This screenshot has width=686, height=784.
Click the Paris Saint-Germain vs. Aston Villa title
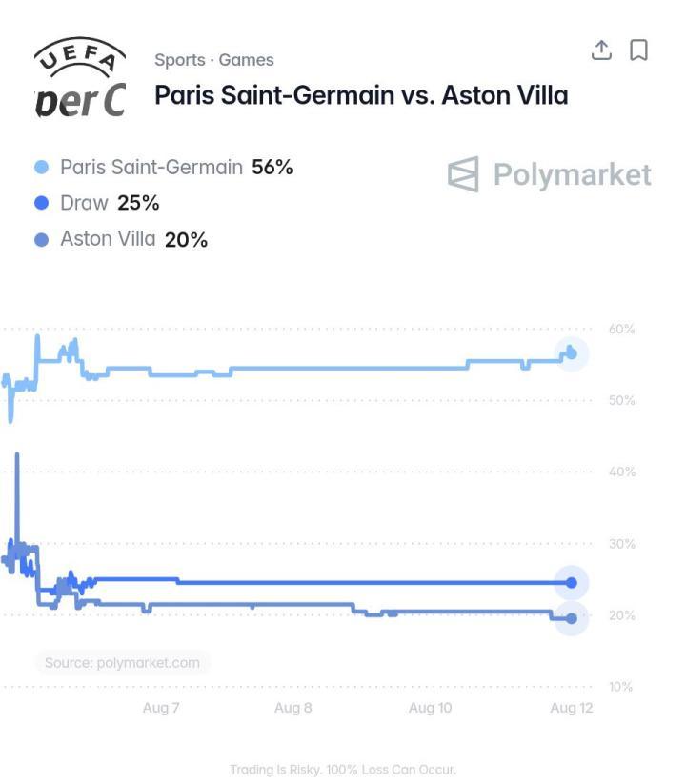pos(361,95)
